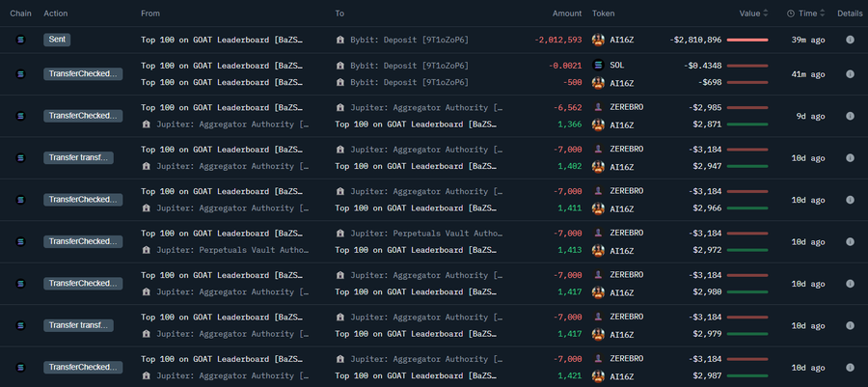Click the 9d ago time cell
The width and height of the screenshot is (868, 387).
point(811,116)
